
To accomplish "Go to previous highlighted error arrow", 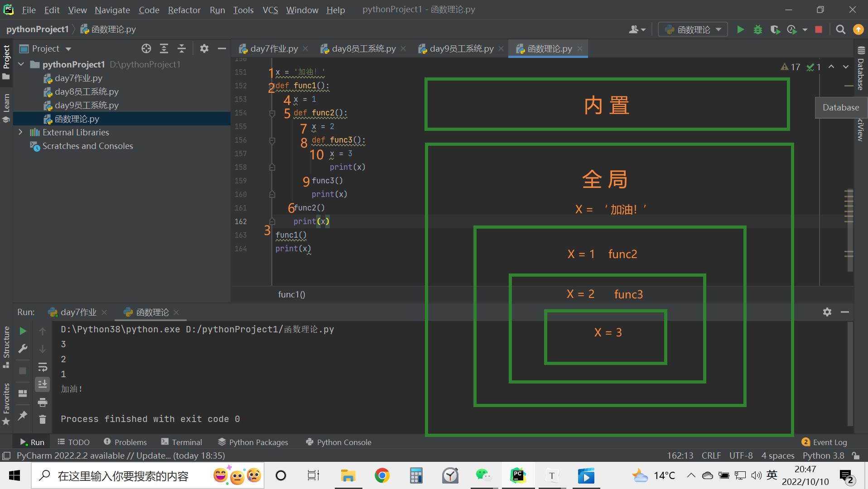I will tap(831, 67).
